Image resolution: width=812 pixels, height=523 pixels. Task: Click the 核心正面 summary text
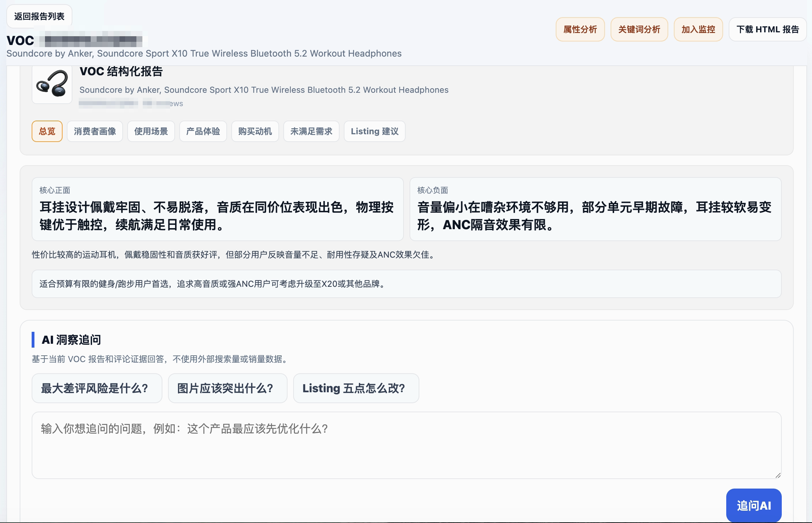(217, 216)
